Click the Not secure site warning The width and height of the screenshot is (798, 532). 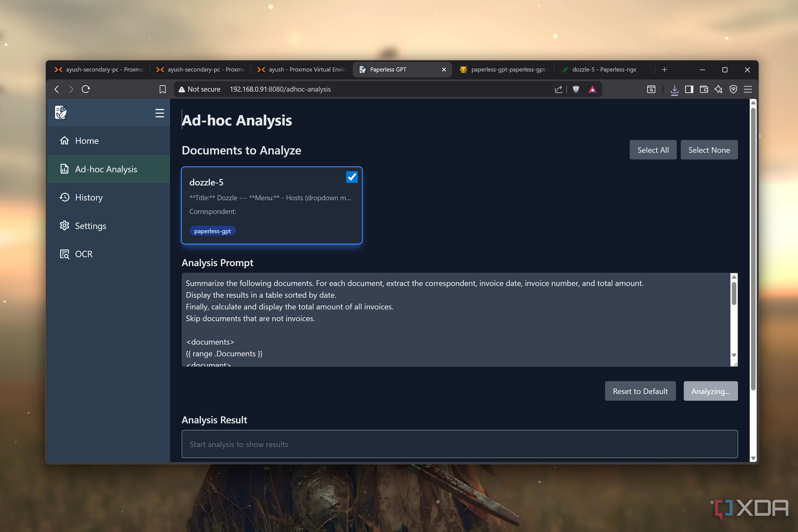[x=199, y=89]
